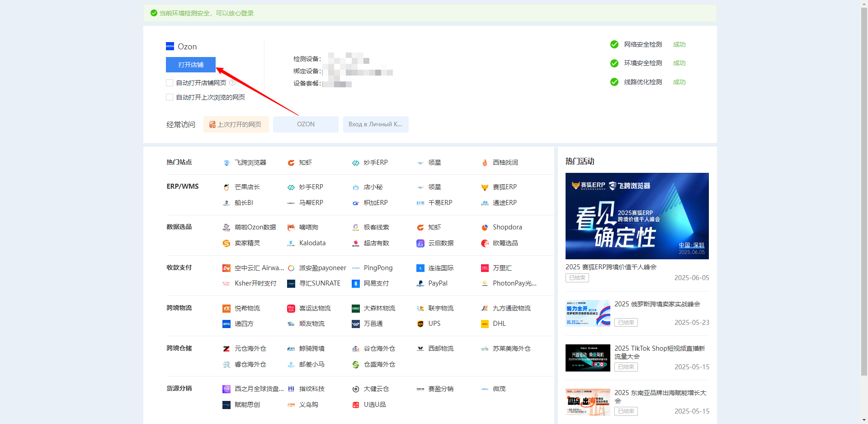This screenshot has width=868, height=424.
Task: Open the 2025 赛狐ERP summit banner image
Action: click(x=637, y=216)
